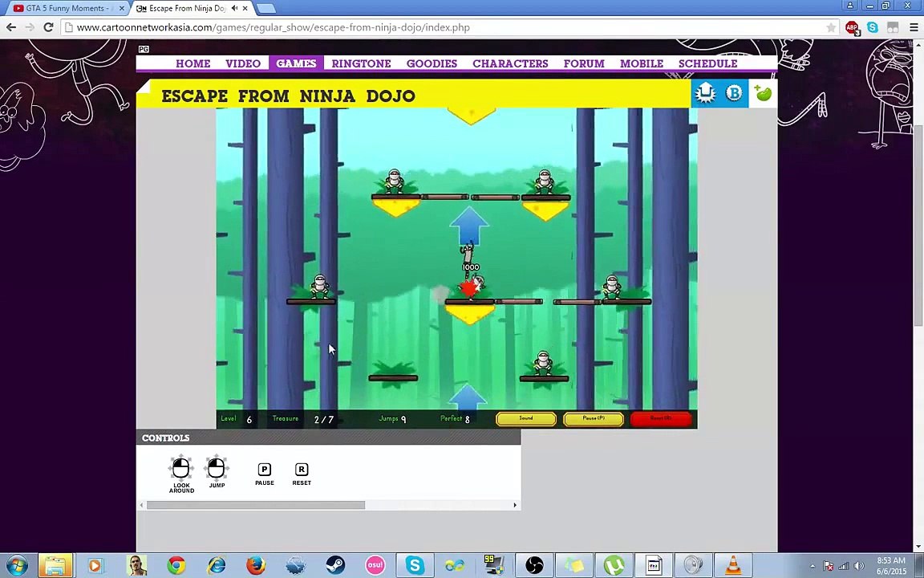
Task: Open the VIDEO menu item
Action: click(243, 63)
